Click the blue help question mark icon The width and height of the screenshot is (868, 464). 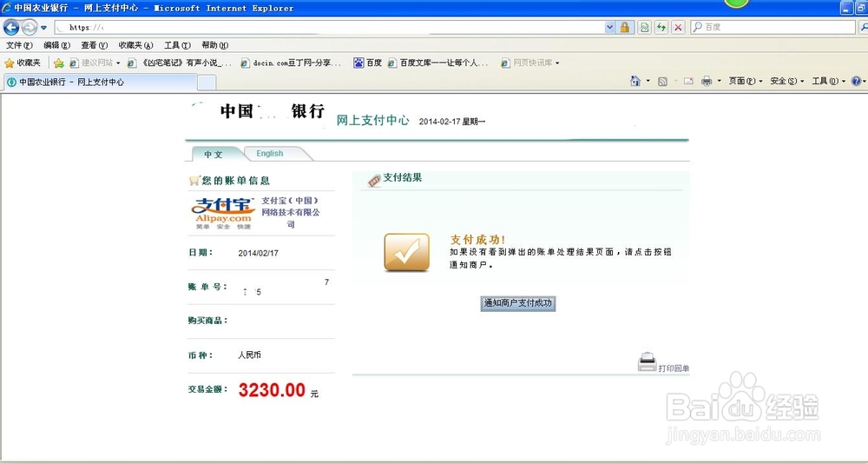click(x=857, y=82)
